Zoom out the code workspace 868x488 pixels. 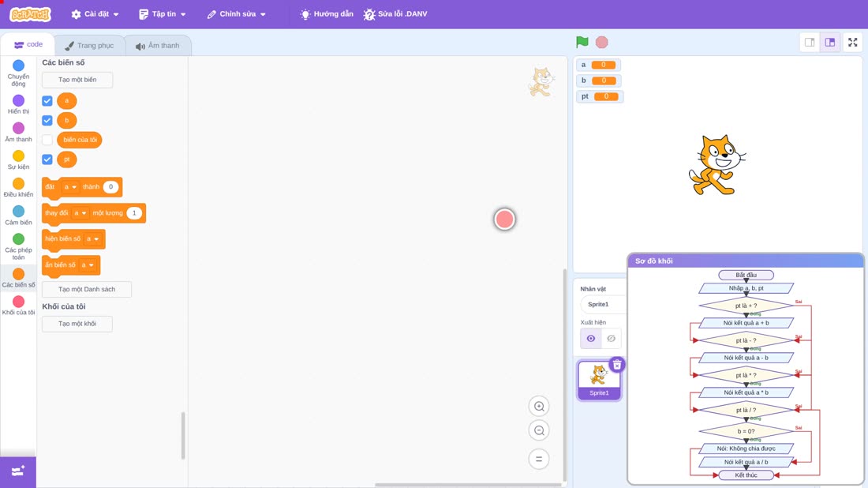539,430
